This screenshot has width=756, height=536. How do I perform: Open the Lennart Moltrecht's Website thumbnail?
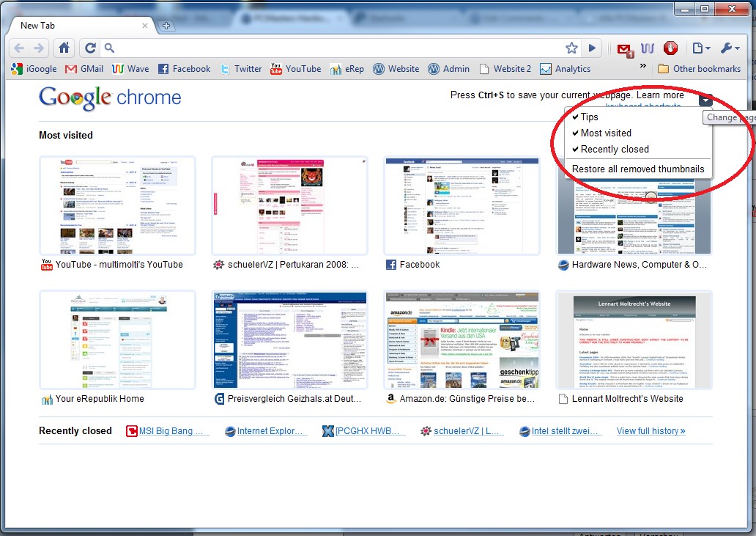(634, 340)
